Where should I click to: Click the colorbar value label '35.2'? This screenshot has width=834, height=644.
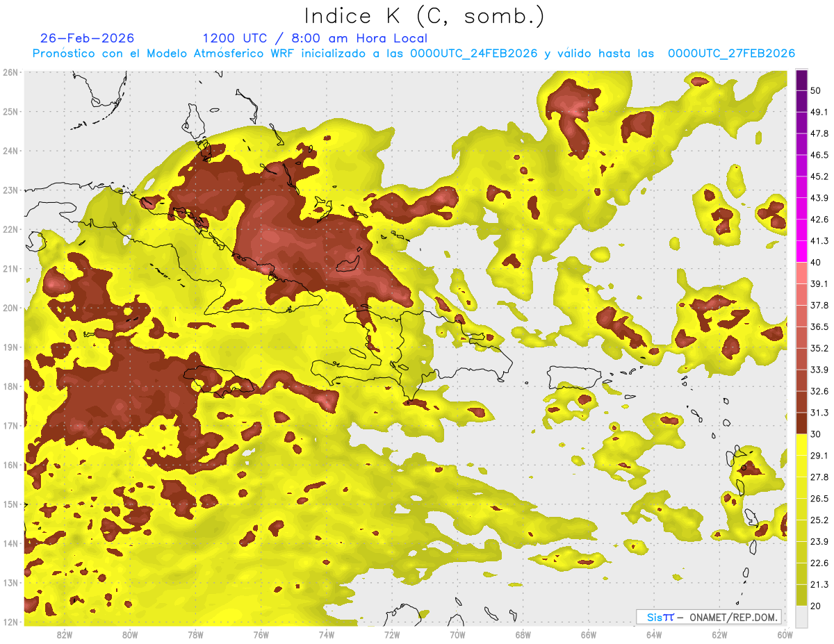(819, 348)
